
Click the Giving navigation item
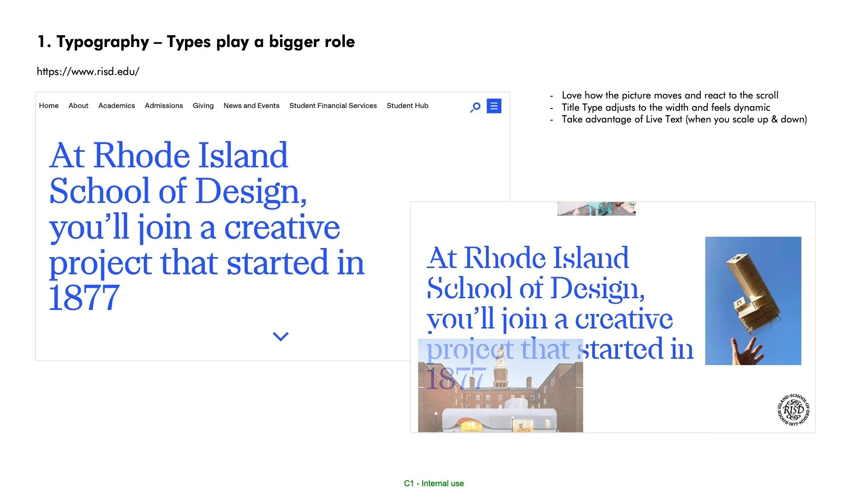pyautogui.click(x=203, y=106)
